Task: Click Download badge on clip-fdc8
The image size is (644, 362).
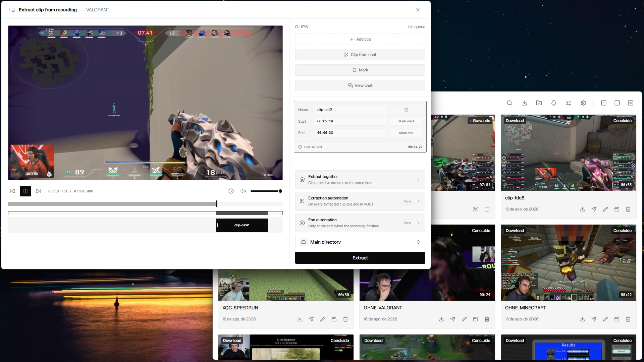Action: coord(515,121)
